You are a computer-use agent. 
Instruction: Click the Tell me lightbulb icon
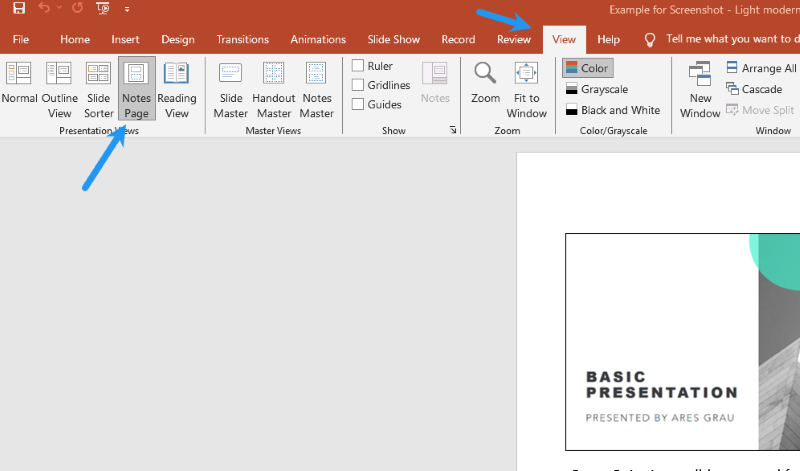pos(649,40)
